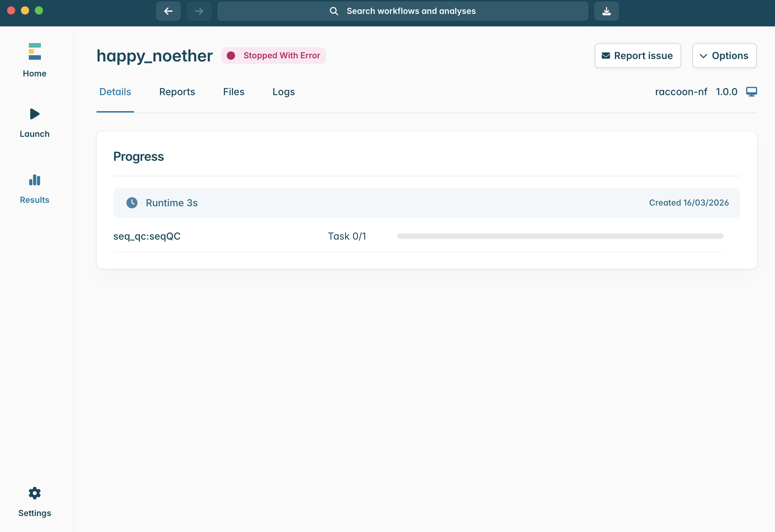Click the Launch play icon
Viewport: 775px width, 532px height.
pos(35,114)
